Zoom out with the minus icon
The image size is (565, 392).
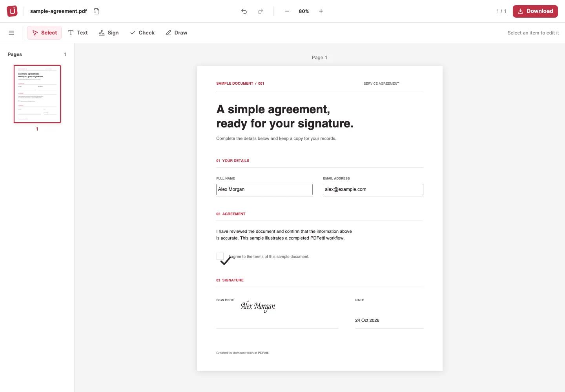287,11
